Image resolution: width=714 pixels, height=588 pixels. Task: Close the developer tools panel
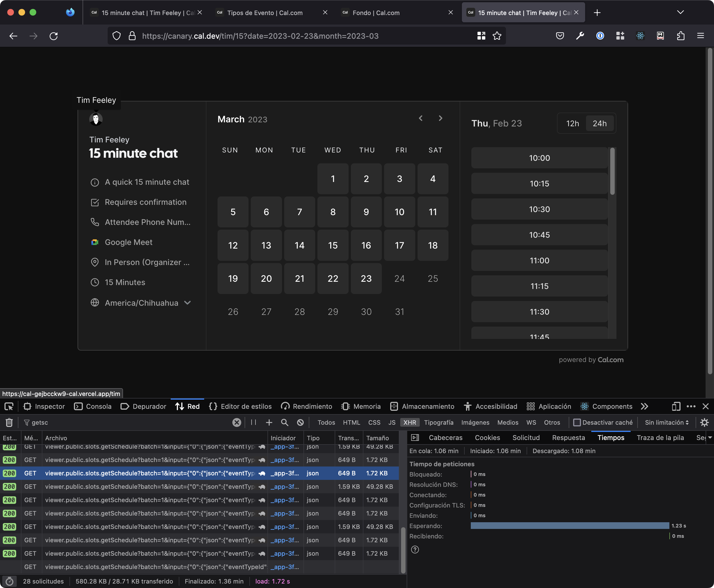(706, 407)
